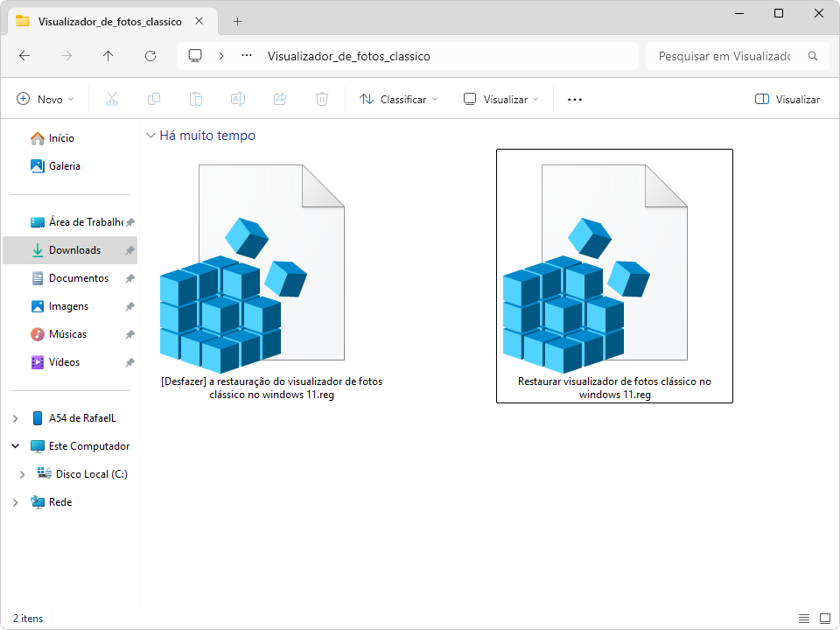840x630 pixels.
Task: Select the Restaurar visualizador de fotos .reg file
Action: pyautogui.click(x=614, y=276)
